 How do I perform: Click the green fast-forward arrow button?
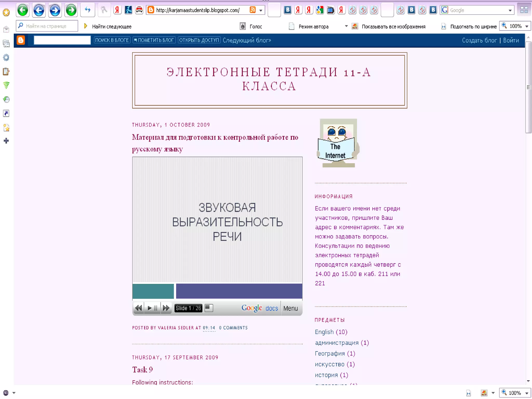(71, 10)
